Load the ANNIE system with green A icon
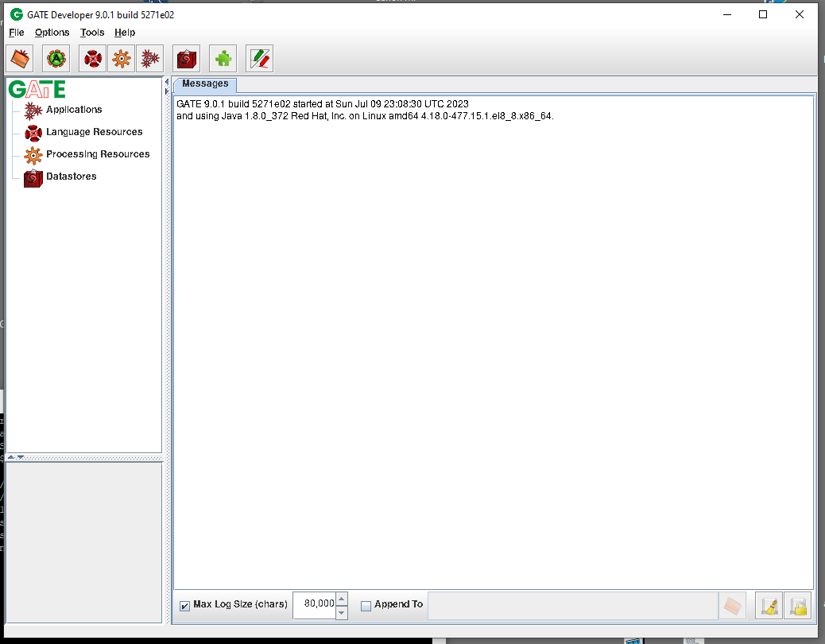This screenshot has width=825, height=644. point(56,58)
